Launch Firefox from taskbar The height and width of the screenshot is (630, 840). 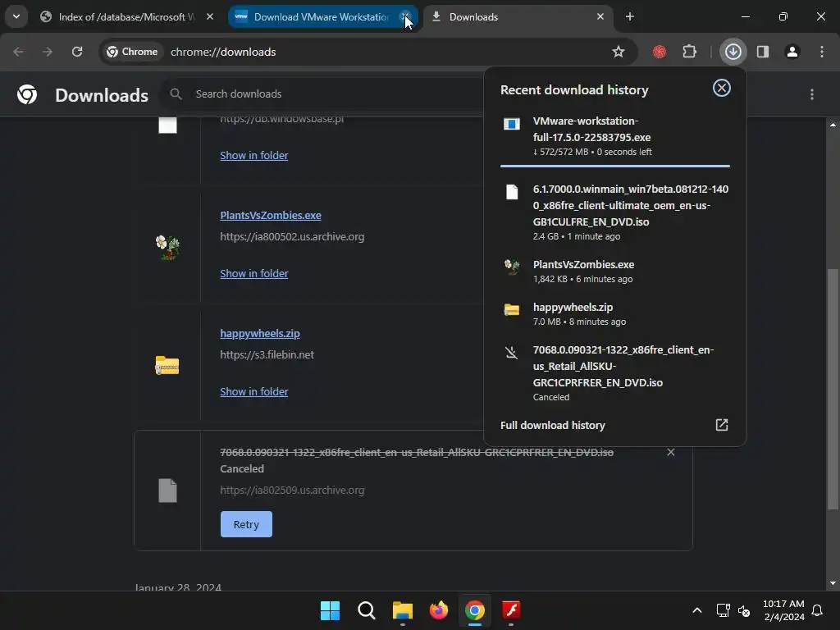439,610
